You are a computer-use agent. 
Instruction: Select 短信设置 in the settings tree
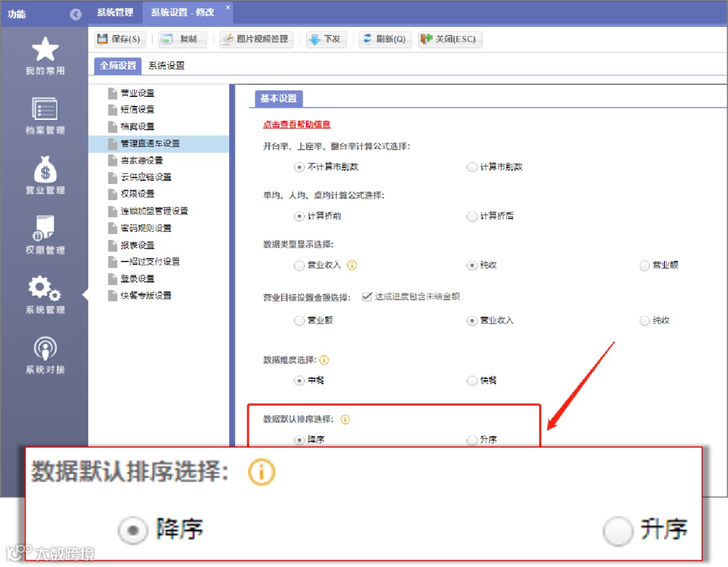tap(138, 110)
